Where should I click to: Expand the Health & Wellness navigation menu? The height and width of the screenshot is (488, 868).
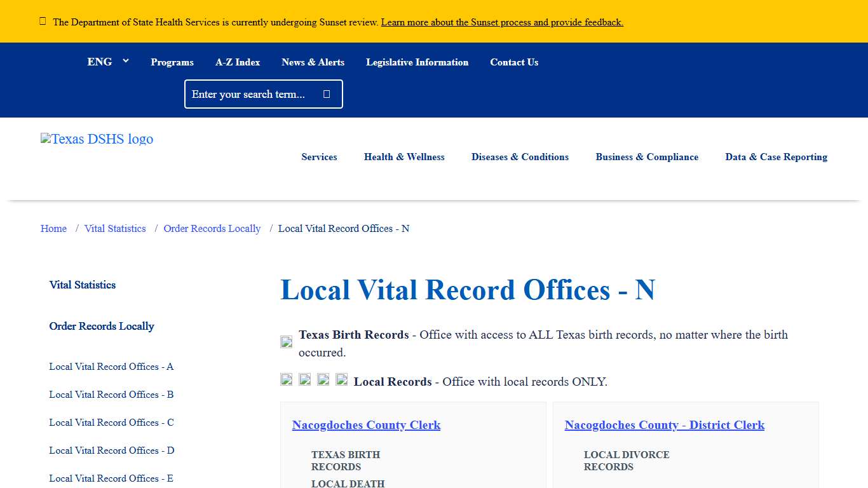pos(404,157)
